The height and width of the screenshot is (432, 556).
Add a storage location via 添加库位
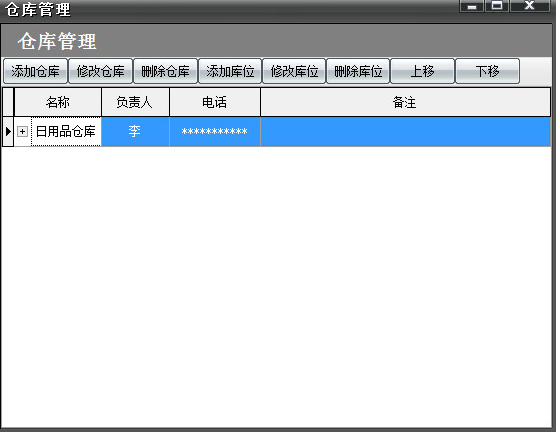pos(230,71)
